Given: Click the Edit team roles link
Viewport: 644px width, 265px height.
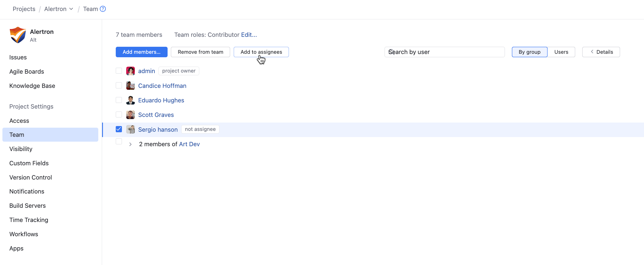Looking at the screenshot, I should 249,35.
